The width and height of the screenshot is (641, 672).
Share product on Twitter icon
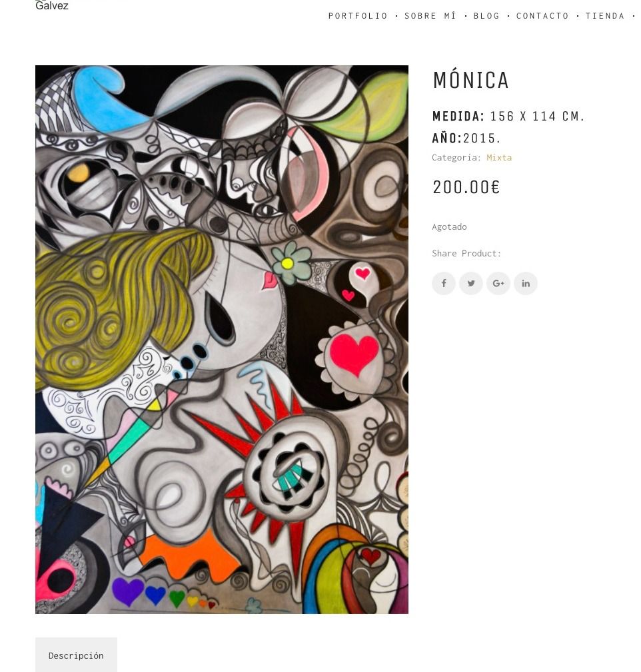click(471, 283)
